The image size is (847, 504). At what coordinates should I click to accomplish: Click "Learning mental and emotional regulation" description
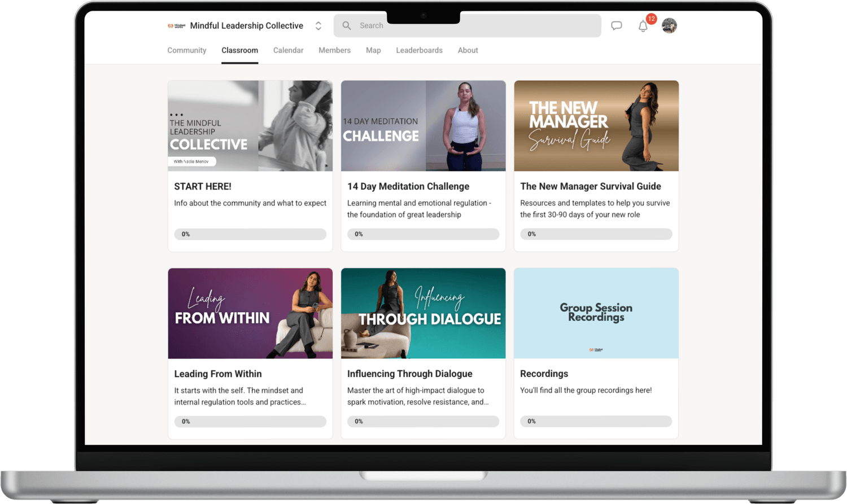[419, 209]
